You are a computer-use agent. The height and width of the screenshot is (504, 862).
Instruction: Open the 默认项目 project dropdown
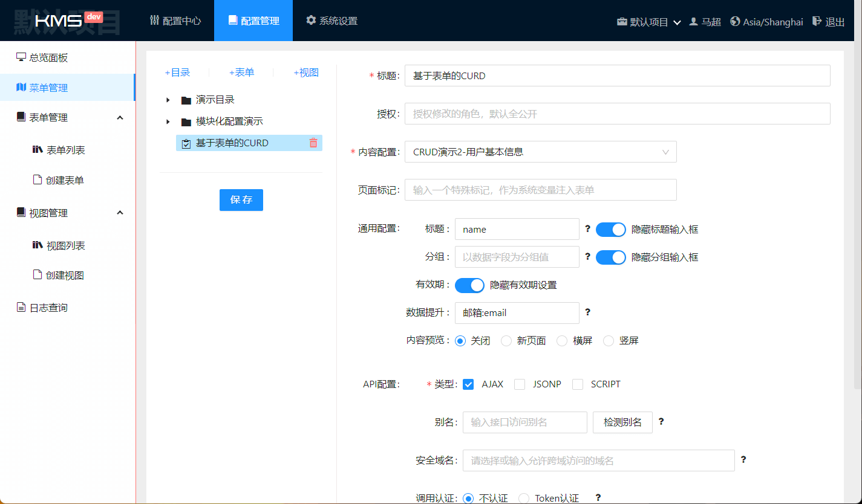tap(648, 22)
